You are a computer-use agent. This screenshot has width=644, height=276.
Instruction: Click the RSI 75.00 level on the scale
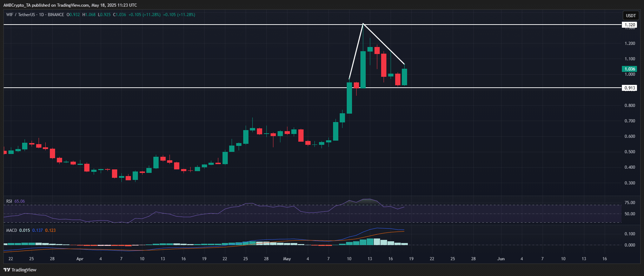click(630, 203)
